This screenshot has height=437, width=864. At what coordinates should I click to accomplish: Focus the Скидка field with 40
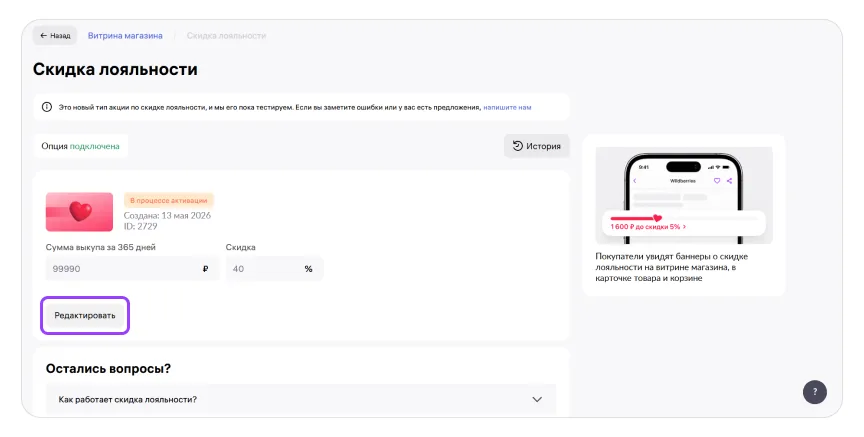[x=274, y=269]
